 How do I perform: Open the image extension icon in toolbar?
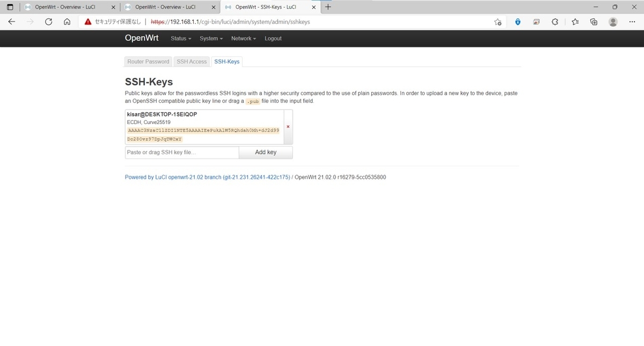click(536, 22)
